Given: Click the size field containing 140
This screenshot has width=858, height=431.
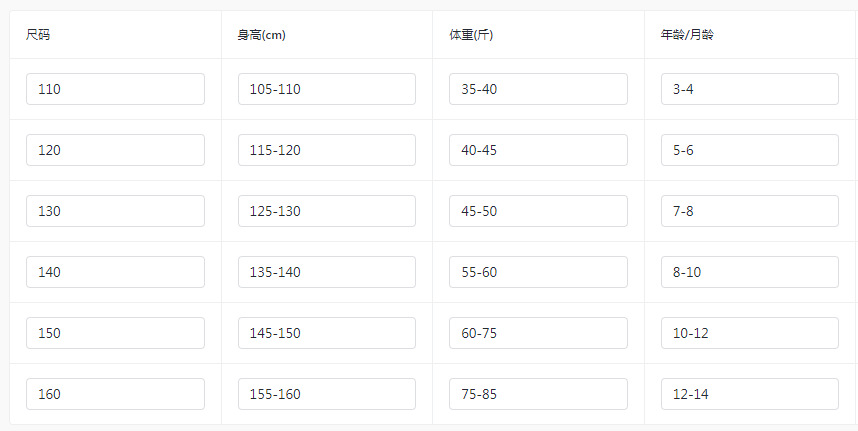Looking at the screenshot, I should [x=115, y=272].
